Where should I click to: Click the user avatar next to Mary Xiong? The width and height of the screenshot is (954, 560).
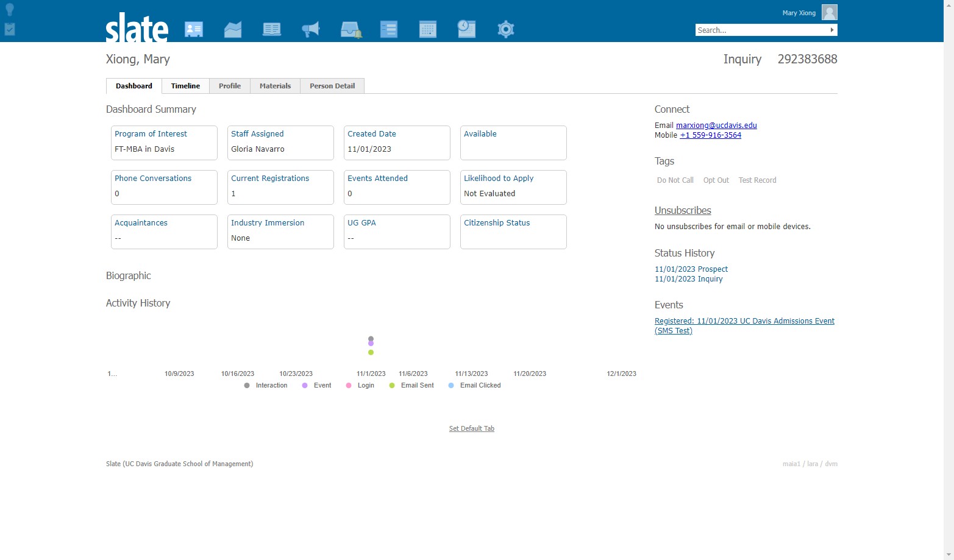830,12
